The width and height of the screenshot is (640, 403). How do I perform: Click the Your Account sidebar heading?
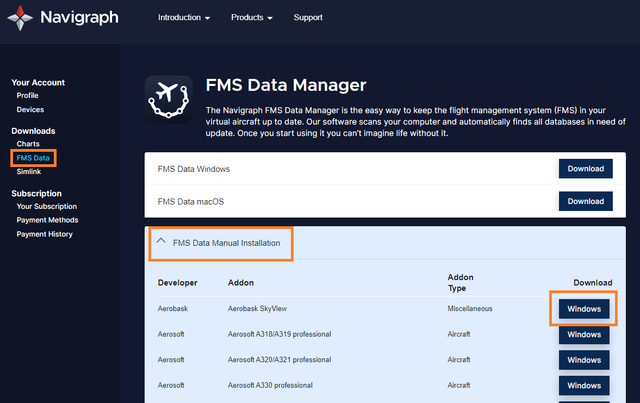coord(38,82)
